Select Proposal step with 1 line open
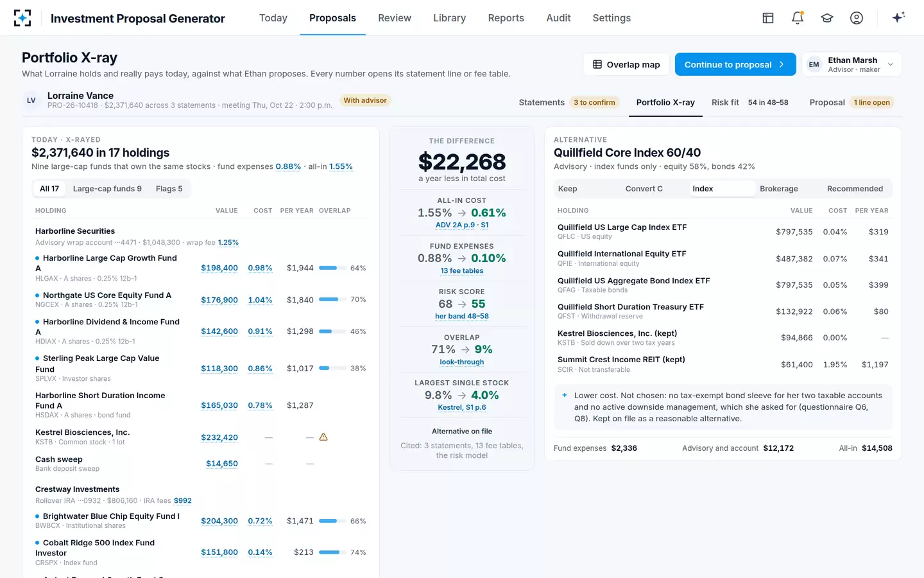Image resolution: width=924 pixels, height=578 pixels. (851, 102)
